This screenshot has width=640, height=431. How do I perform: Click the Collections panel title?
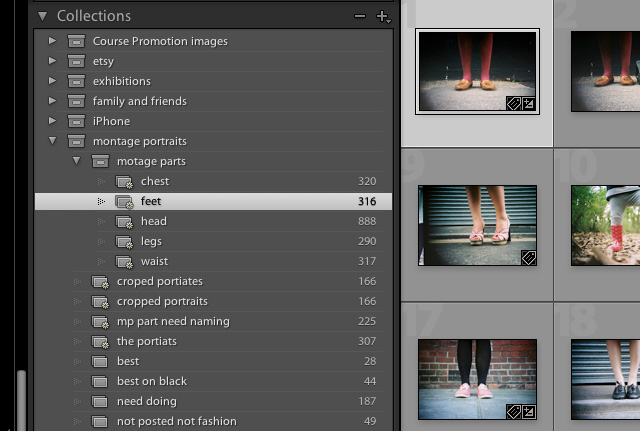pos(94,16)
